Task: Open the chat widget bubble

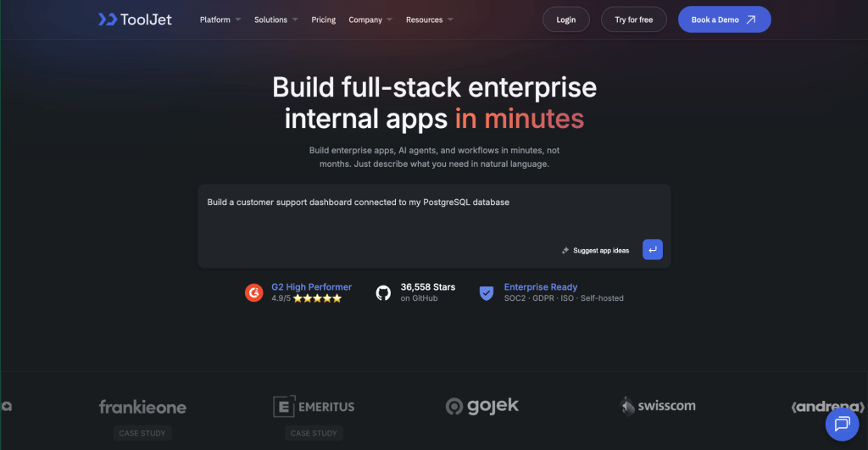Action: tap(842, 424)
